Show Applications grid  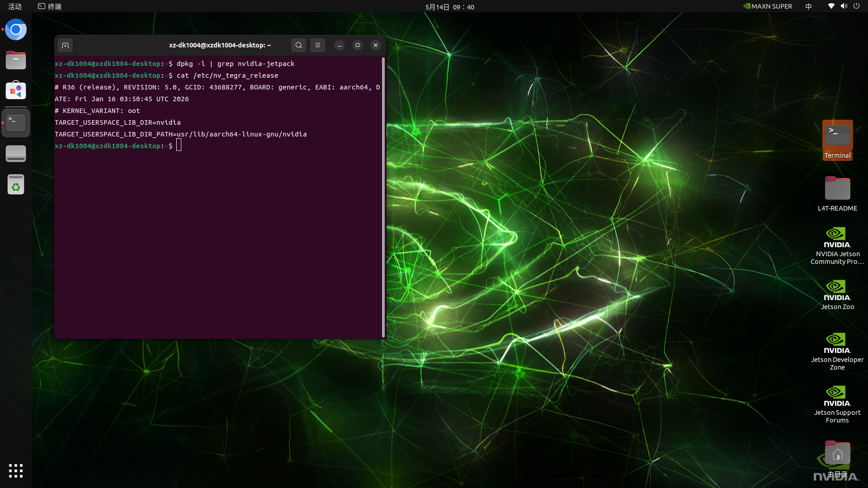tap(16, 471)
